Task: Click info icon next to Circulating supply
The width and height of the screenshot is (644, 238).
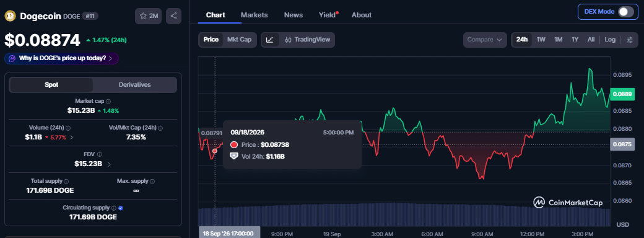Action: pyautogui.click(x=114, y=208)
